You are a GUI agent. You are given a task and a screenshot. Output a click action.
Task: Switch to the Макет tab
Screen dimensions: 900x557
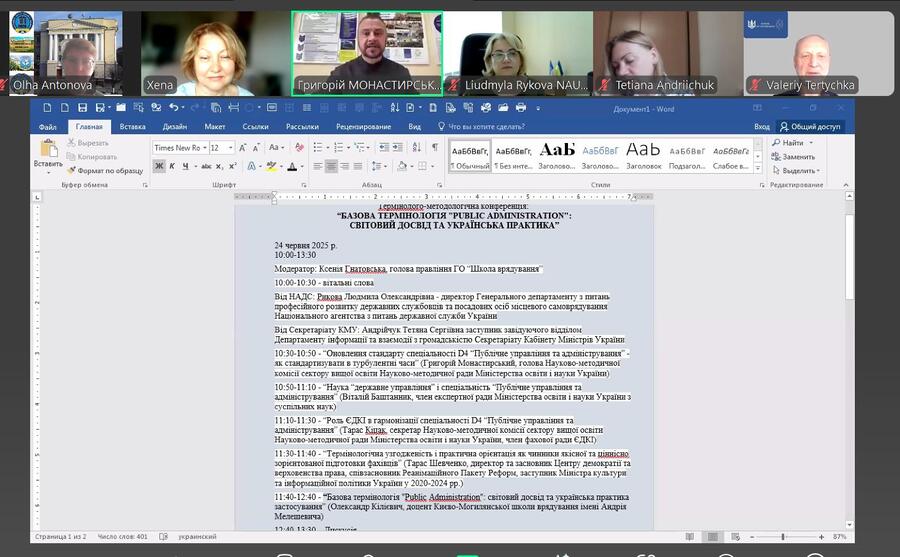pyautogui.click(x=215, y=127)
